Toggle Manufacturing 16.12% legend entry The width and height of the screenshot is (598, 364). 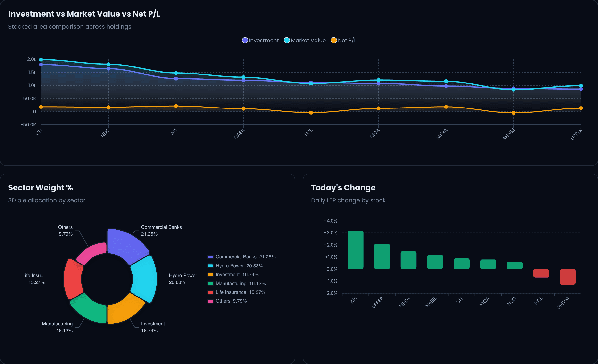coord(237,283)
